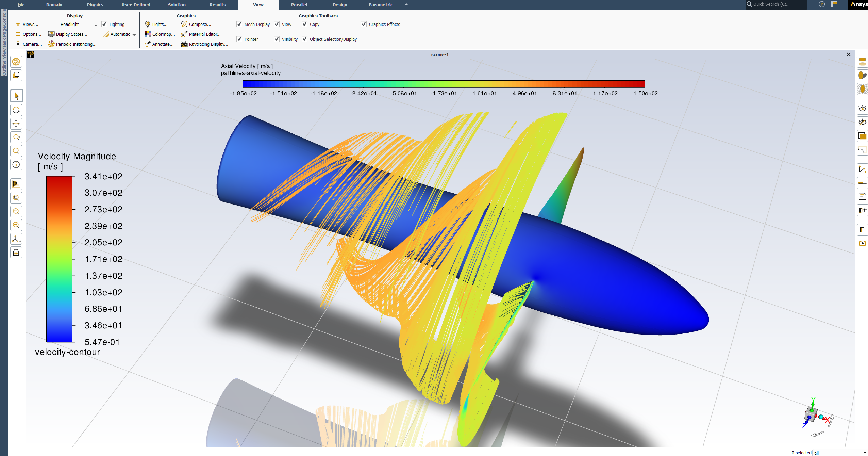This screenshot has width=868, height=456.
Task: Open Raytracing Display...
Action: (204, 44)
